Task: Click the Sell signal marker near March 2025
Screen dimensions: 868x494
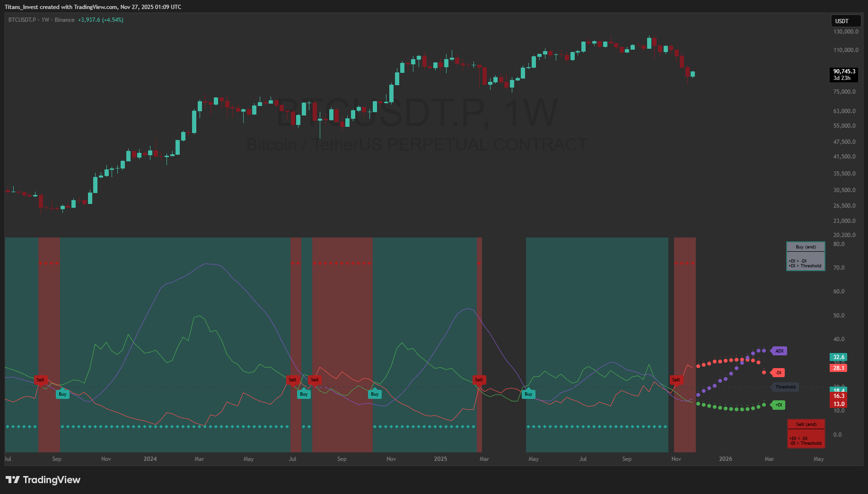Action: coord(479,379)
